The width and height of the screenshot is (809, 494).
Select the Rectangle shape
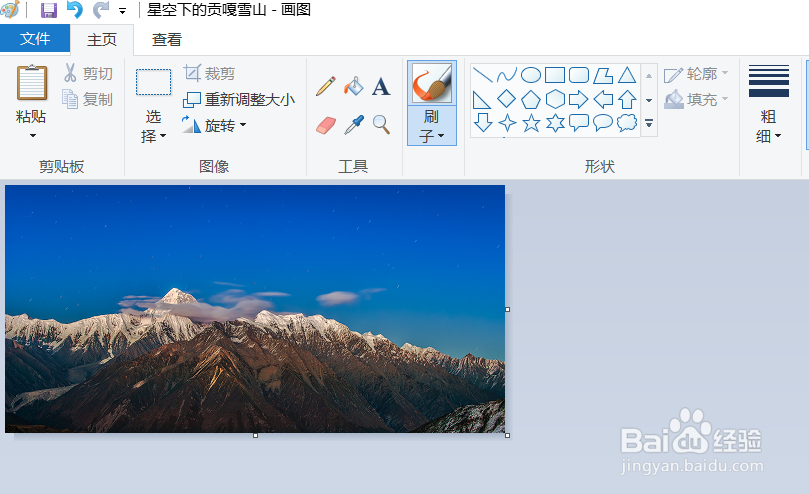click(555, 75)
